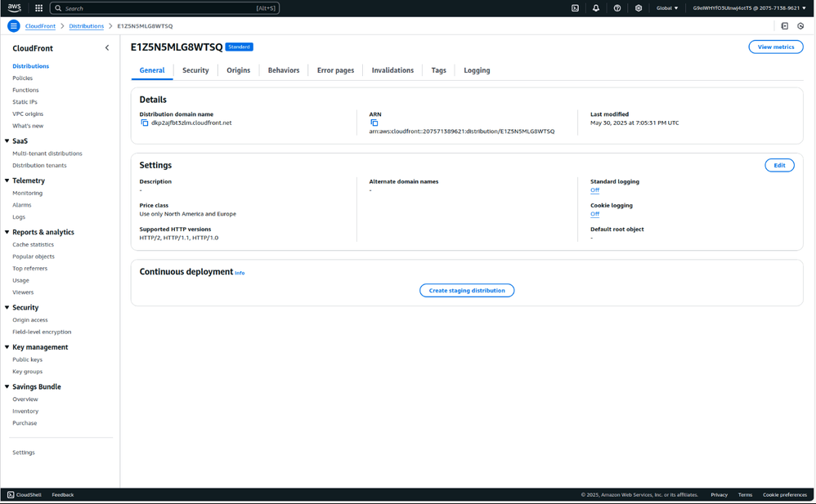The height and width of the screenshot is (504, 816).
Task: Collapse the Reports & analytics section
Action: pyautogui.click(x=7, y=232)
